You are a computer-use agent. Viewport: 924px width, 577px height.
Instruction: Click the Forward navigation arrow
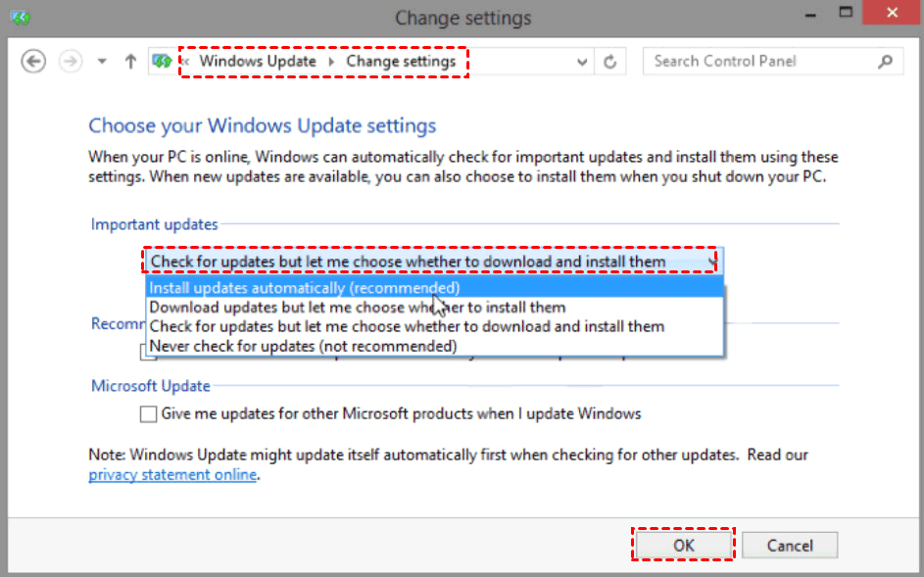(71, 62)
